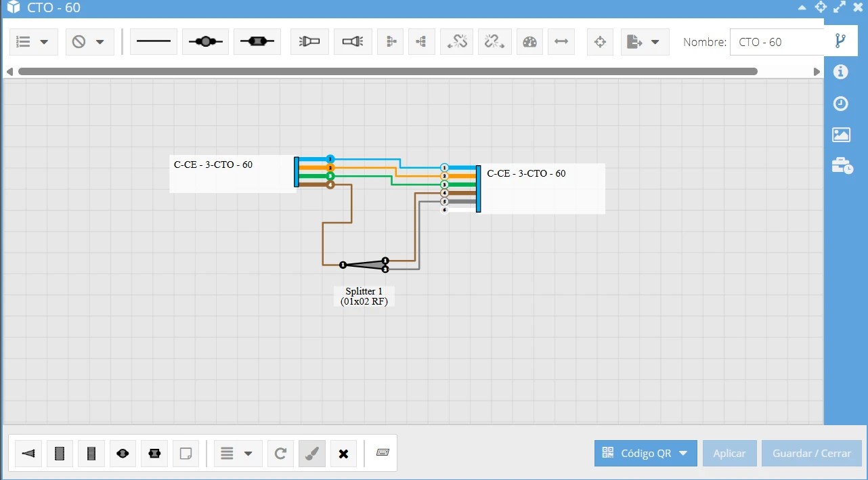The height and width of the screenshot is (480, 868).
Task: Click the notched rectangle icon in bottom toolbar
Action: click(x=154, y=454)
